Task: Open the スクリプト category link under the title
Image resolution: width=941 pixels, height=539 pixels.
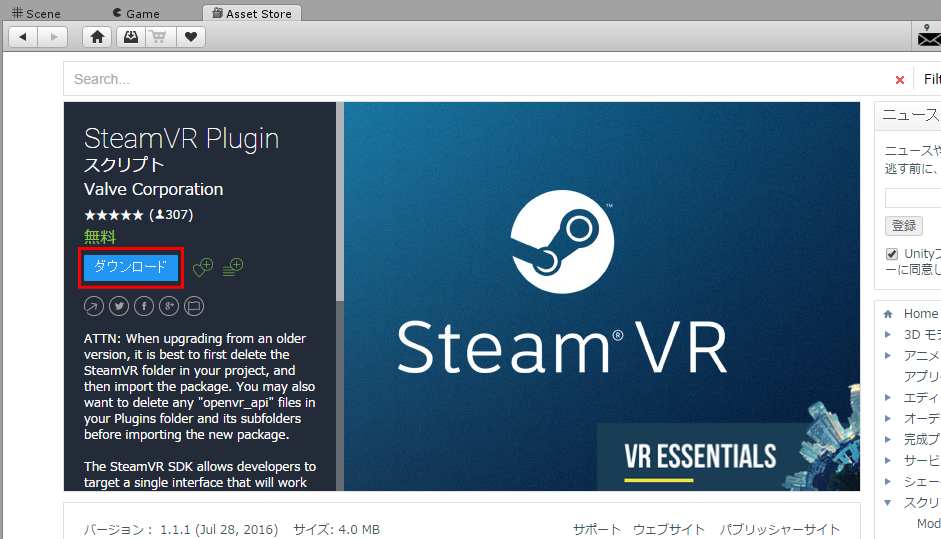Action: tap(124, 165)
